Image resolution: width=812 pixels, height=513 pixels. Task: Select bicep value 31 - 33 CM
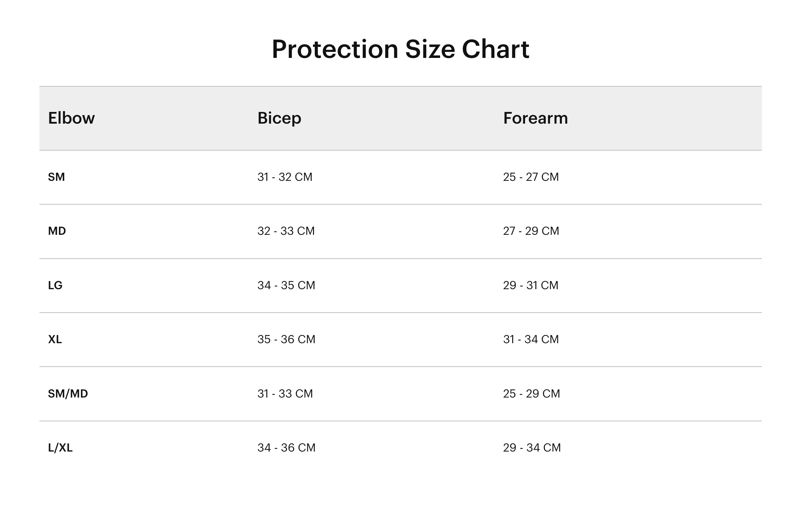tap(285, 394)
